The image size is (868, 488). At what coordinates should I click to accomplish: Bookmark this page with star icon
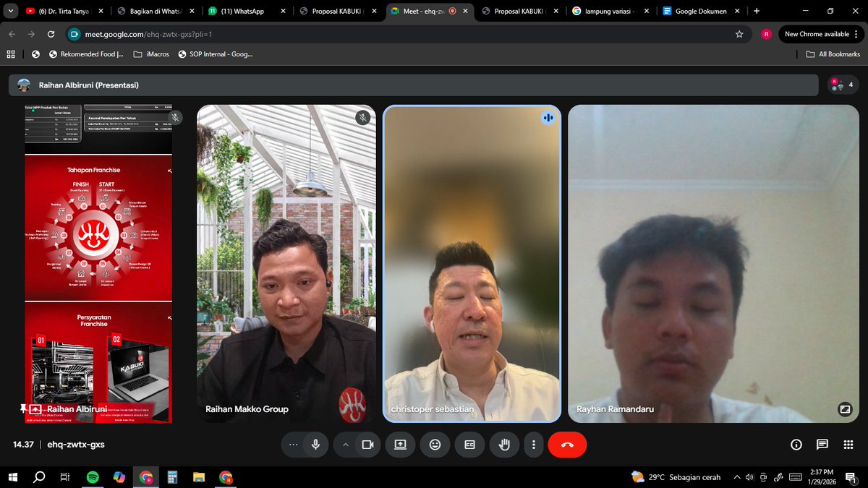point(739,34)
